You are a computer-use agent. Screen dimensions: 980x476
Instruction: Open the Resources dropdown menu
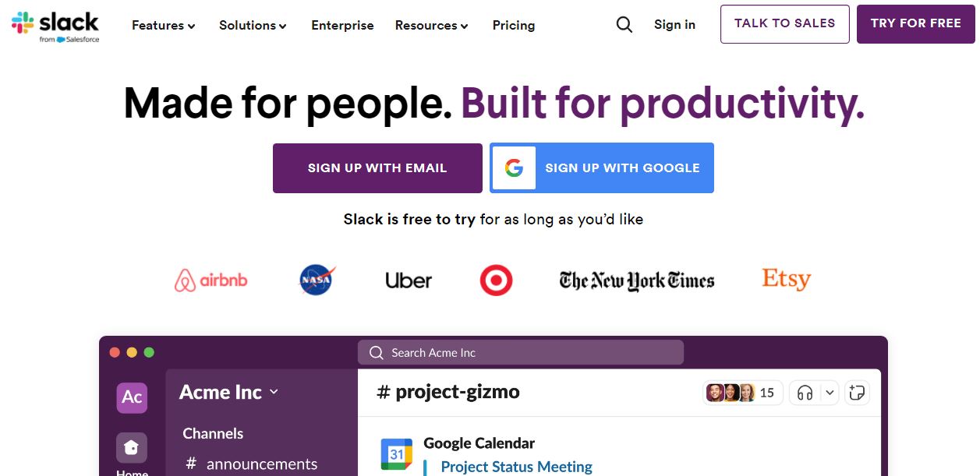click(x=431, y=26)
